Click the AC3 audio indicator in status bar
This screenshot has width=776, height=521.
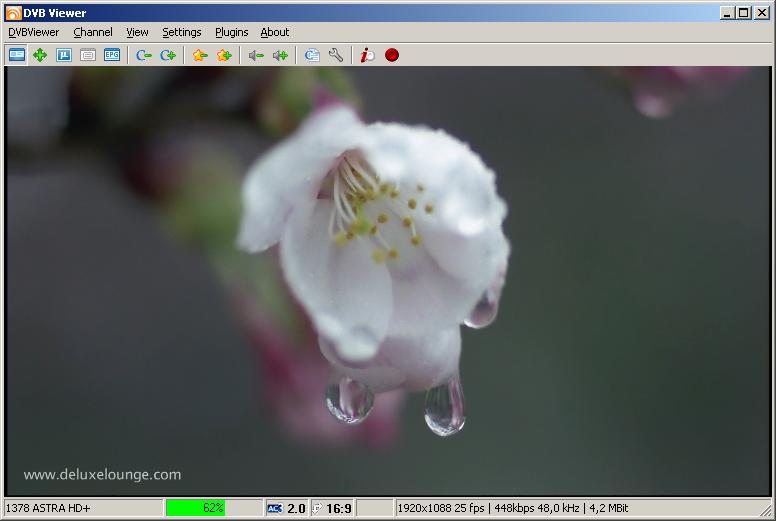pyautogui.click(x=275, y=508)
